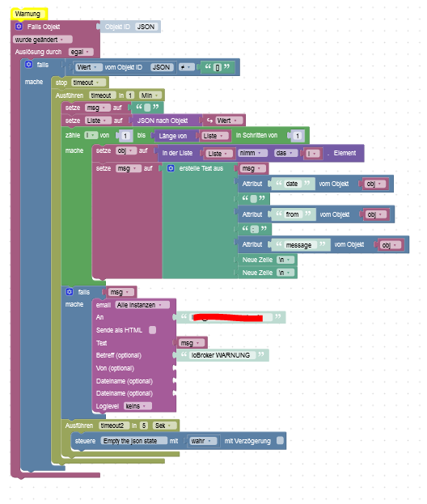
Task: Edit timeout name field in Ausführen block
Action: (x=101, y=95)
